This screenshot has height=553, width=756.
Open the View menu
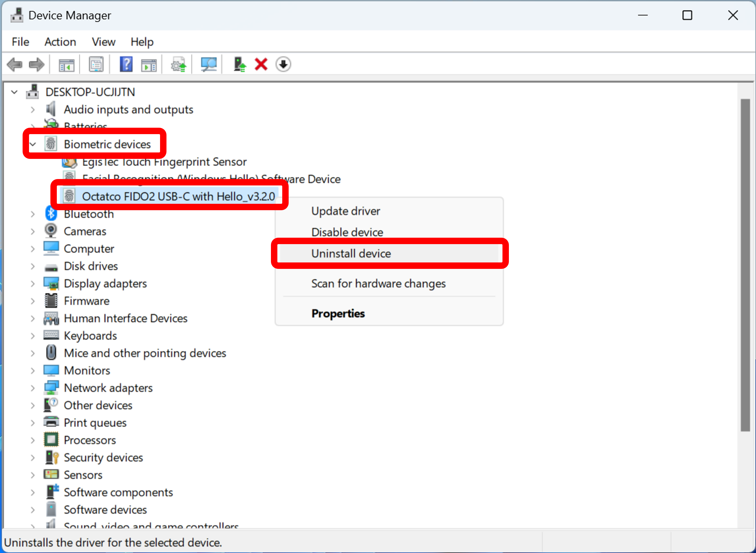104,42
